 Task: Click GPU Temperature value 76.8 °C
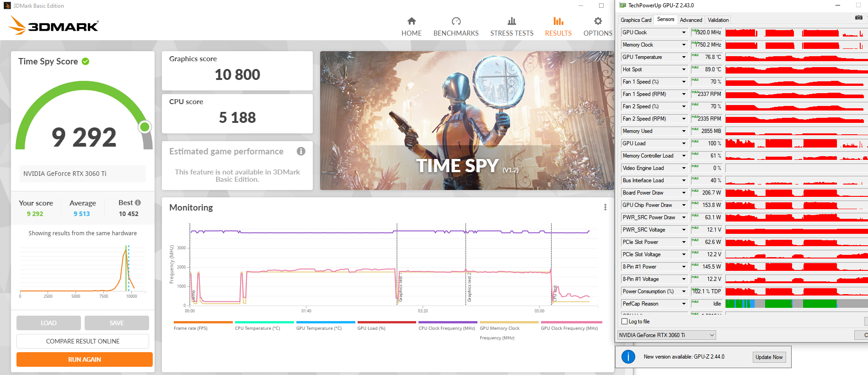713,57
